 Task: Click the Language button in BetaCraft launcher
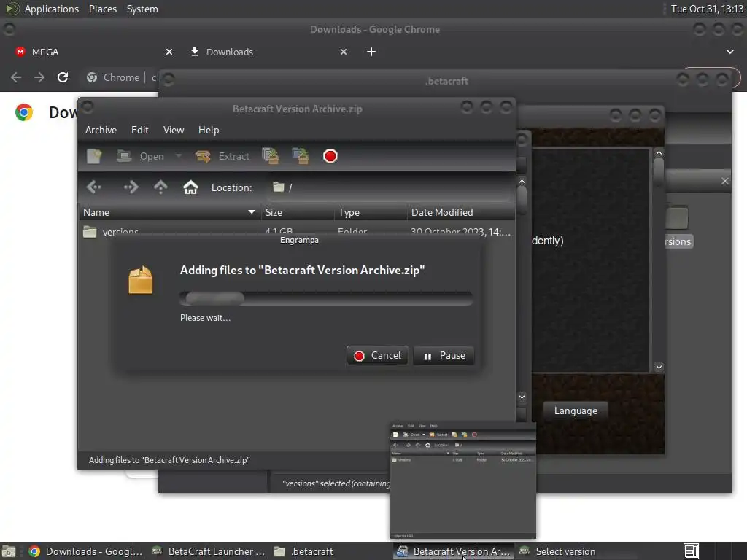pyautogui.click(x=576, y=411)
